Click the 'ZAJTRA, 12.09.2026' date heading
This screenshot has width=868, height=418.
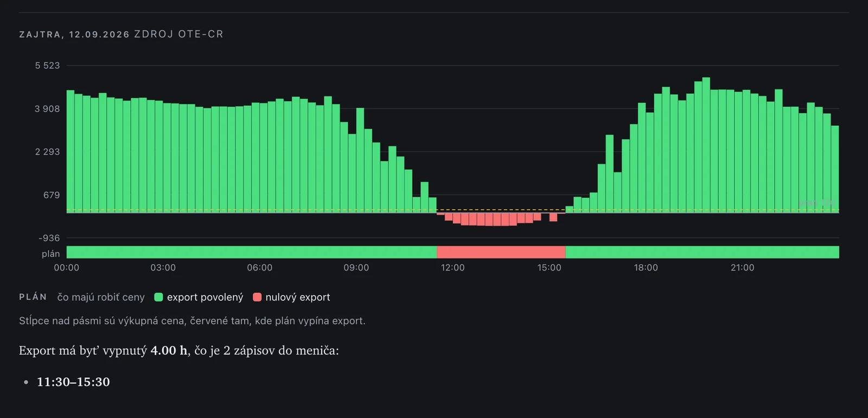click(x=74, y=34)
